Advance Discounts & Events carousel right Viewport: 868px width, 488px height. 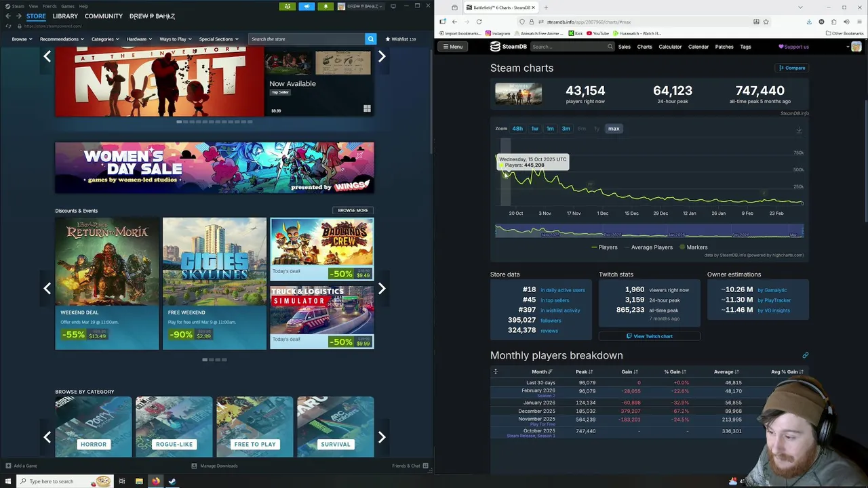click(x=382, y=289)
